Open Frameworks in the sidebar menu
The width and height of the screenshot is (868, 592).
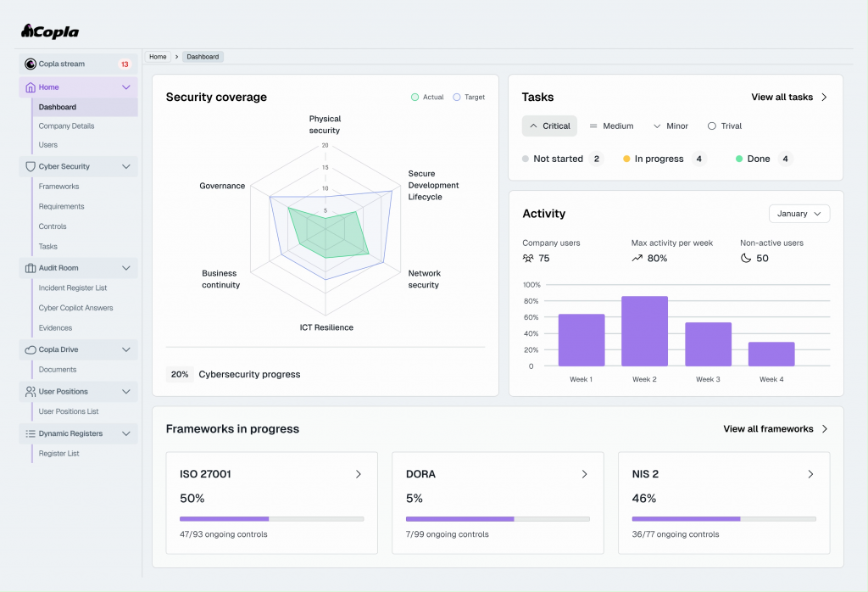point(58,187)
